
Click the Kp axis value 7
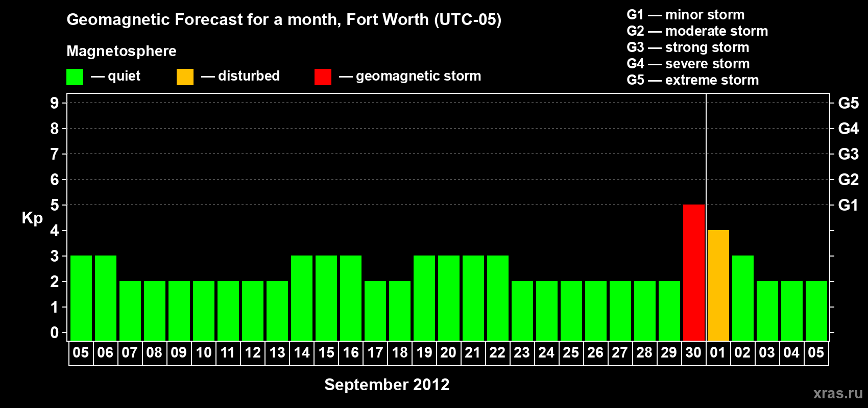point(55,154)
